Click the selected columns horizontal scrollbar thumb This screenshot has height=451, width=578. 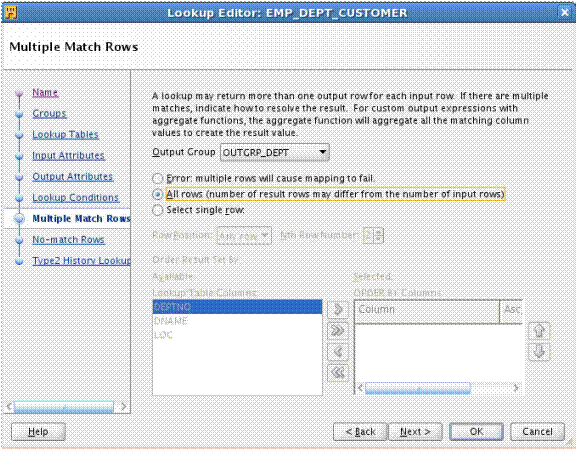pyautogui.click(x=418, y=388)
